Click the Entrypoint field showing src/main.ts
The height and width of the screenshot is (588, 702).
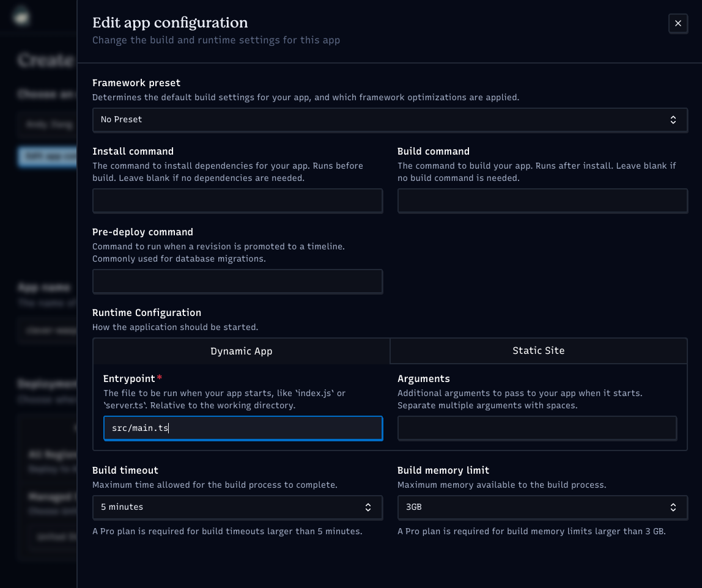[x=243, y=428]
